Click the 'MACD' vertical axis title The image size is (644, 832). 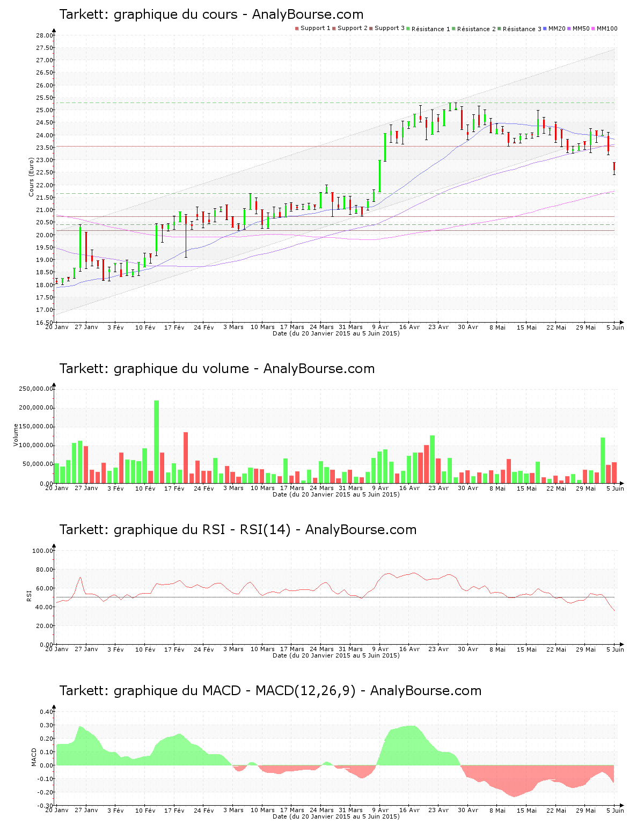pyautogui.click(x=34, y=757)
